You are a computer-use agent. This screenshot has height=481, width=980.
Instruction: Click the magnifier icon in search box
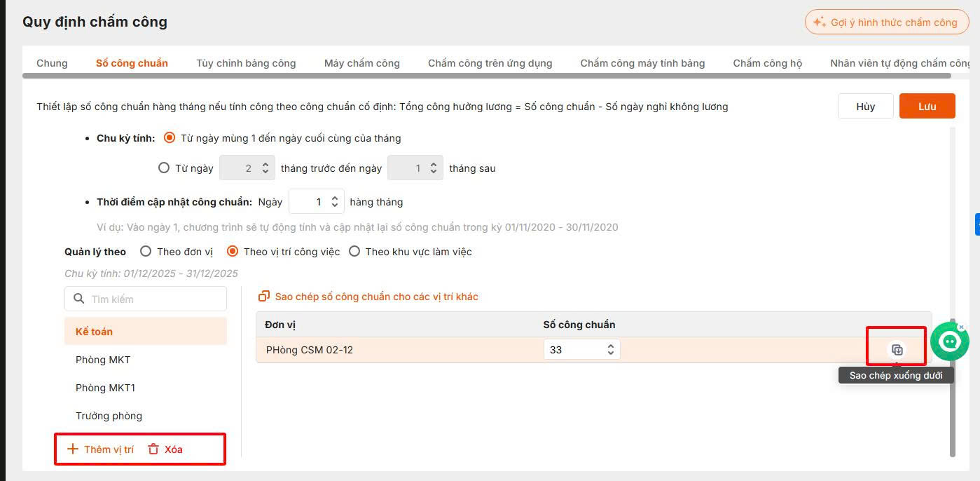(x=78, y=299)
